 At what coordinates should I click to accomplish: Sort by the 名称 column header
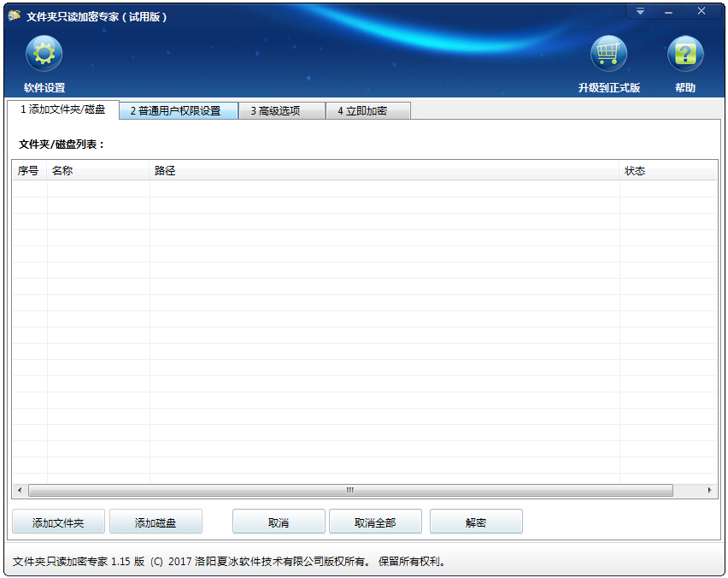pyautogui.click(x=98, y=170)
